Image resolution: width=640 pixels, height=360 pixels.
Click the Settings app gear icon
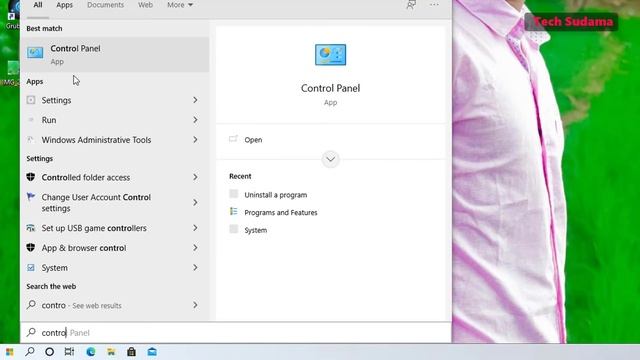click(31, 100)
